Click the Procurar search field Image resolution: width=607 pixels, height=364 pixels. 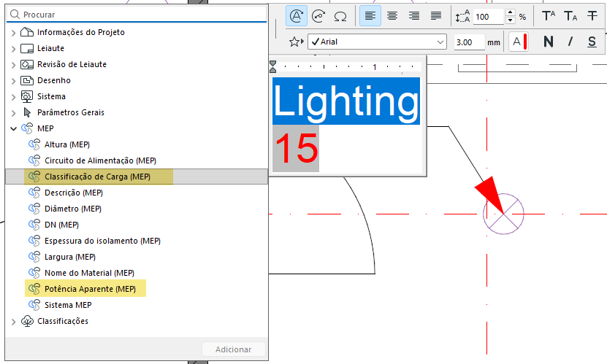[x=137, y=15]
